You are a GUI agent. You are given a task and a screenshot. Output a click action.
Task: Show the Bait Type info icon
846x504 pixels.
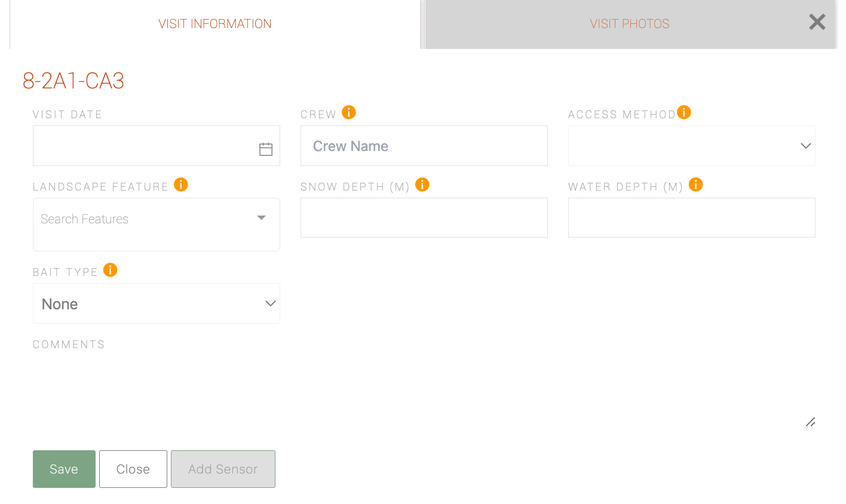[x=111, y=270]
